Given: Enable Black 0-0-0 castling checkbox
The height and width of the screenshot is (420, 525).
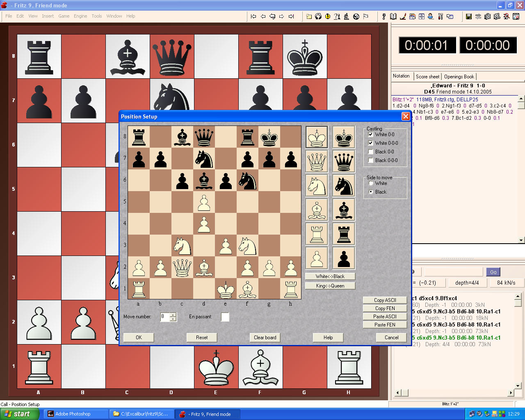Looking at the screenshot, I should (371, 160).
